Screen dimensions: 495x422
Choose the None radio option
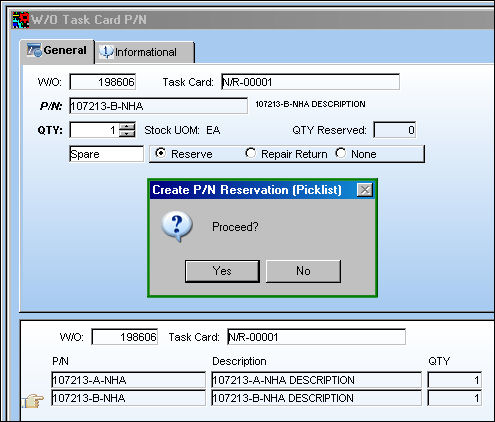[x=341, y=153]
